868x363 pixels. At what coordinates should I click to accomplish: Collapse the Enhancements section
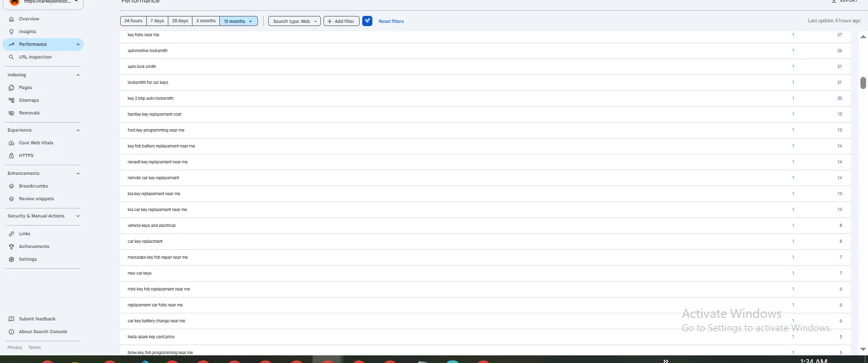click(78, 174)
